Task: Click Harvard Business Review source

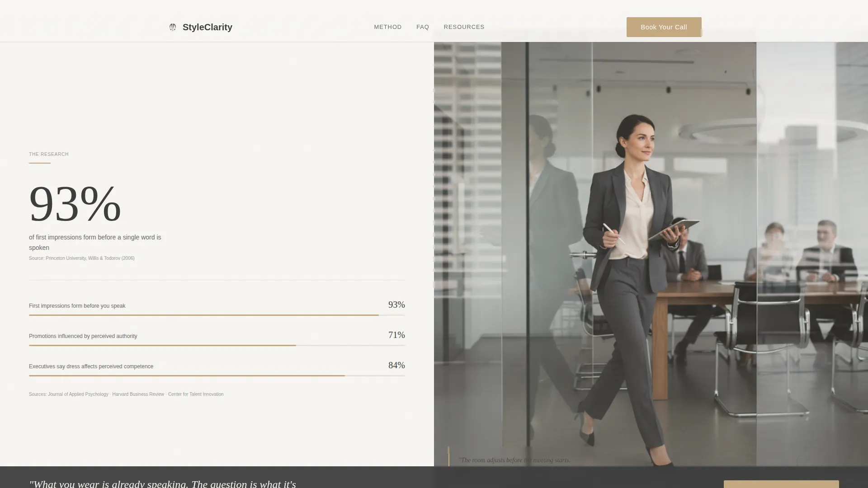Action: (138, 394)
